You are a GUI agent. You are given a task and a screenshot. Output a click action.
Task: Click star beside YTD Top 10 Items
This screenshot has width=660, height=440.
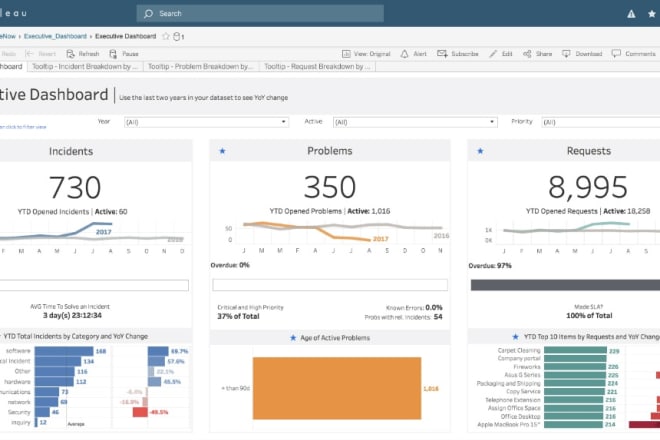click(515, 337)
